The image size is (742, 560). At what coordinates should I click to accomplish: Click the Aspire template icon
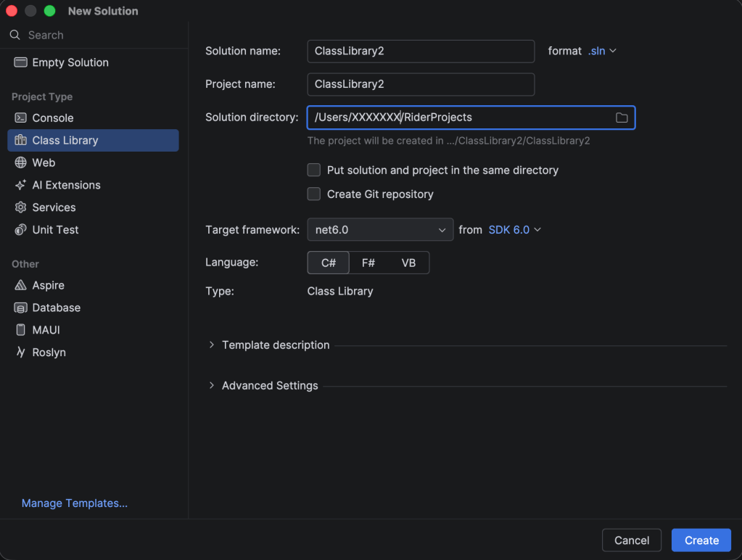pyautogui.click(x=20, y=286)
